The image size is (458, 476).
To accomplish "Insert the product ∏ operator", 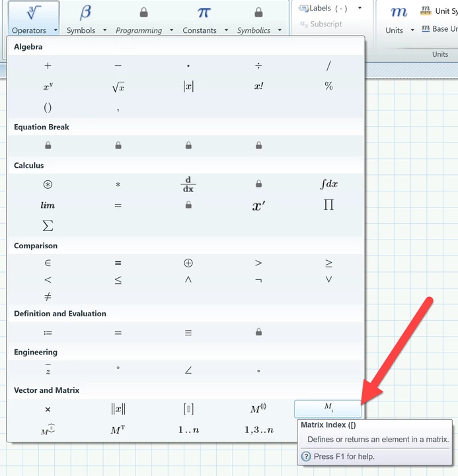I will tap(328, 205).
